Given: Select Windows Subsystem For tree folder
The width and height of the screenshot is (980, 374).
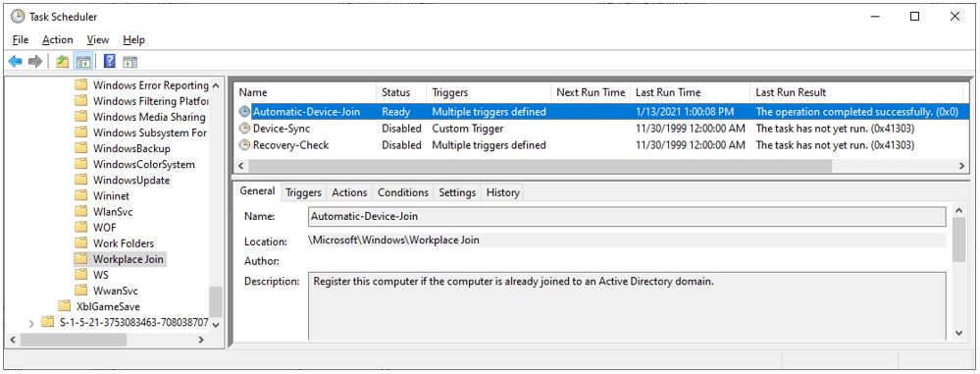Looking at the screenshot, I should (150, 133).
